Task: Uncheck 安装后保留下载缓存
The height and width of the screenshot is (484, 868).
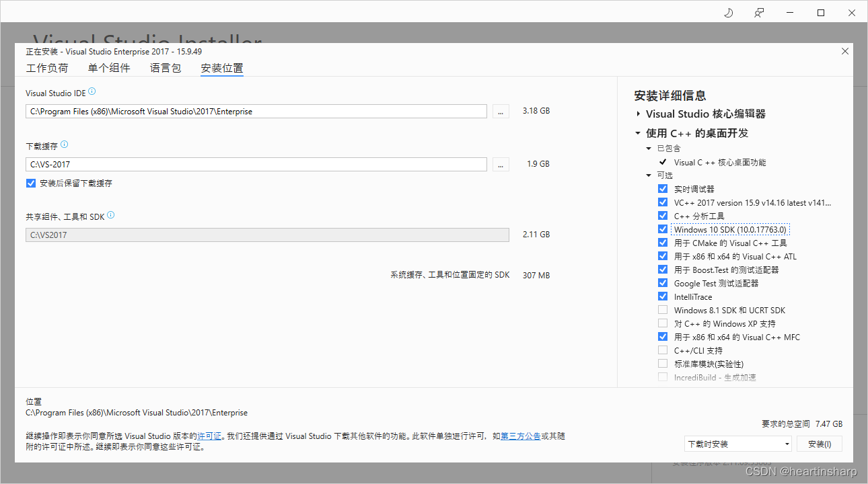Action: pyautogui.click(x=30, y=182)
